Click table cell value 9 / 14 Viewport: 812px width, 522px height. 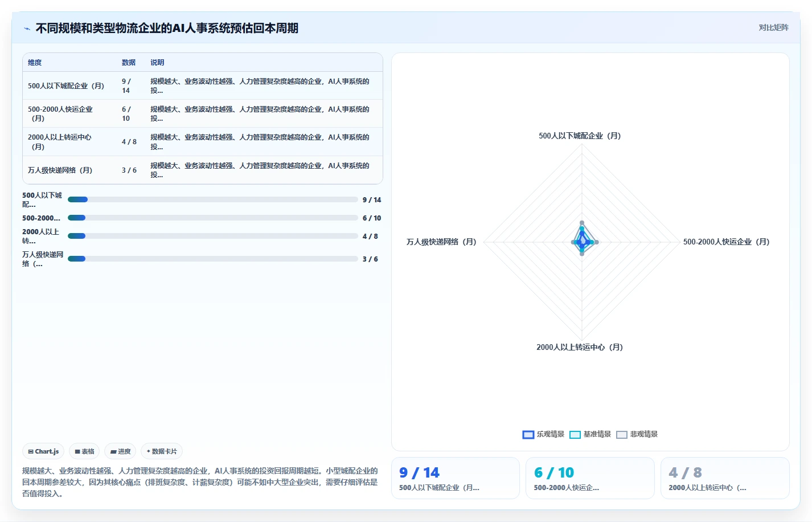126,85
